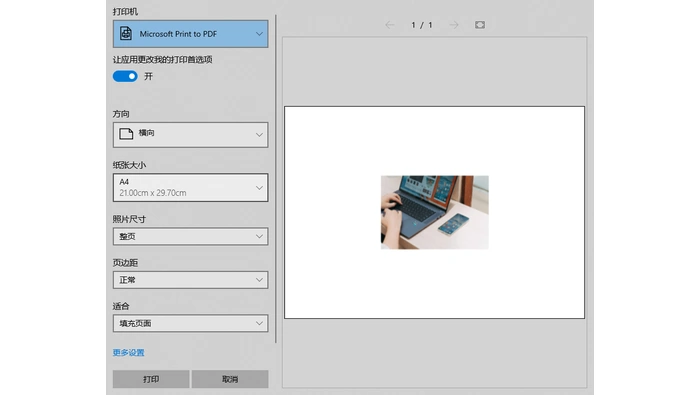Click the 纸张大小 label
700x395 pixels.
[129, 165]
